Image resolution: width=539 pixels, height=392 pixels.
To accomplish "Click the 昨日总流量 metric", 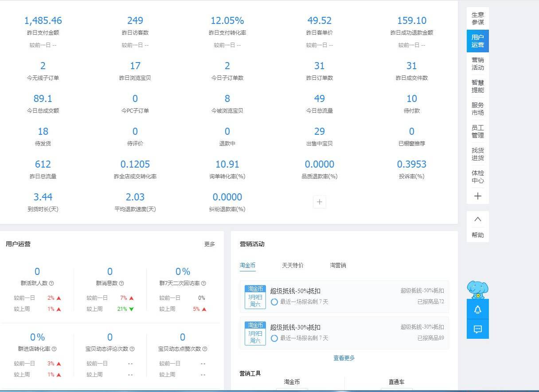I will tap(43, 169).
